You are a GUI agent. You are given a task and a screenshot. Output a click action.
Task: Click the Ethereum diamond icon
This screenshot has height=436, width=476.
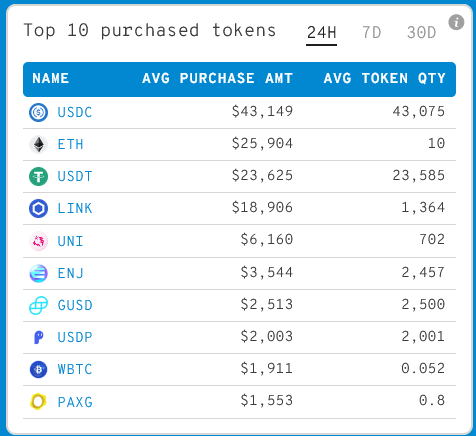38,144
